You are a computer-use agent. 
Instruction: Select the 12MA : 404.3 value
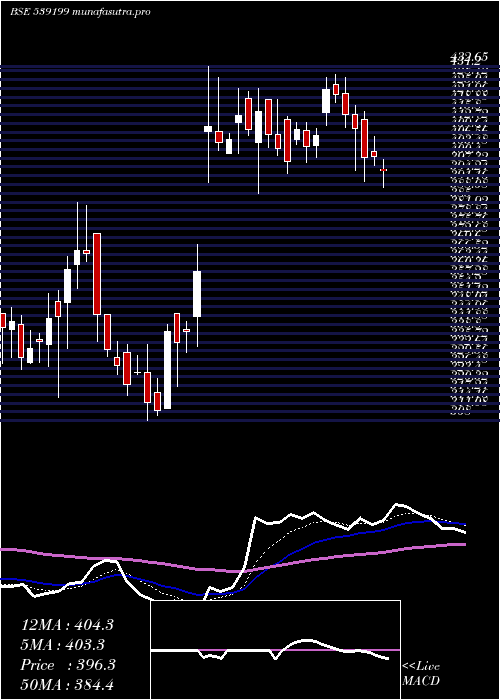point(67,625)
